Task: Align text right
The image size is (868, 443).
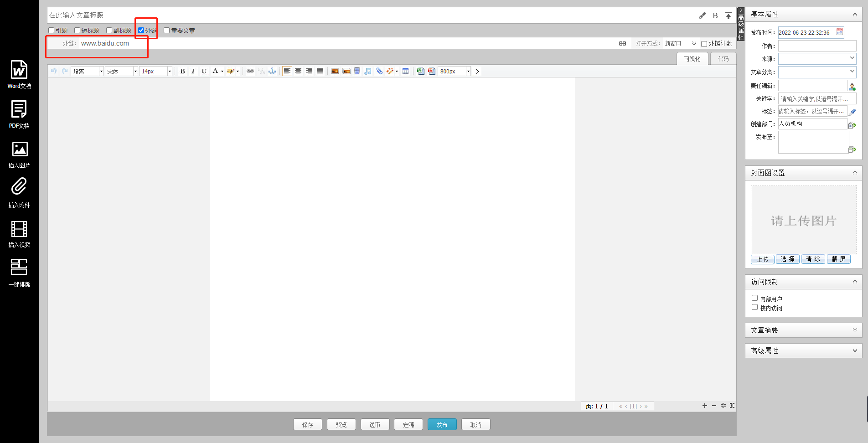Action: tap(309, 71)
